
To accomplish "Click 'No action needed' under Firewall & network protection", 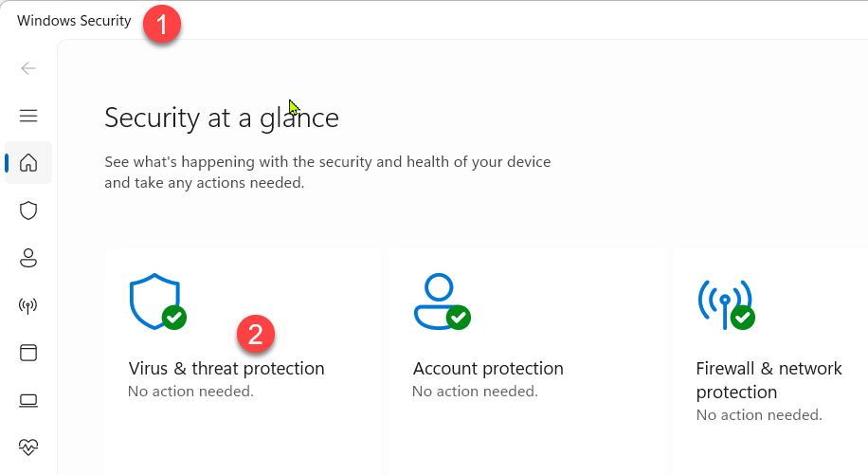I will pyautogui.click(x=759, y=415).
